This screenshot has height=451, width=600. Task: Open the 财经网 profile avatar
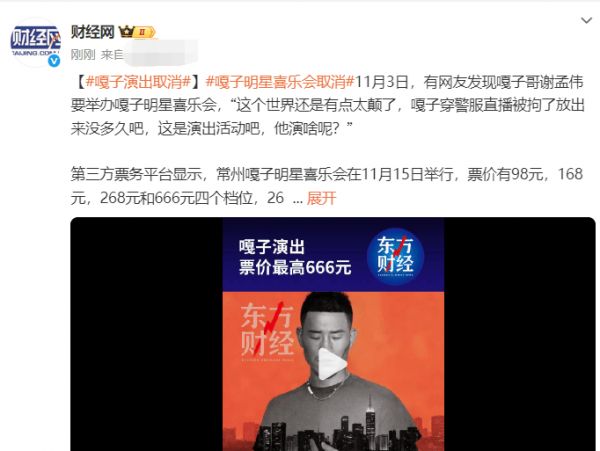(36, 42)
